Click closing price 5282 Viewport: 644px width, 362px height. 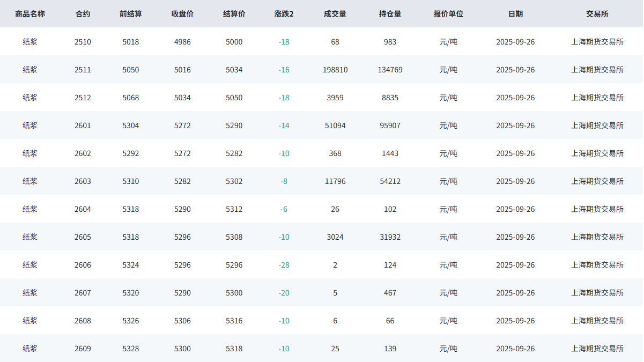coord(182,181)
